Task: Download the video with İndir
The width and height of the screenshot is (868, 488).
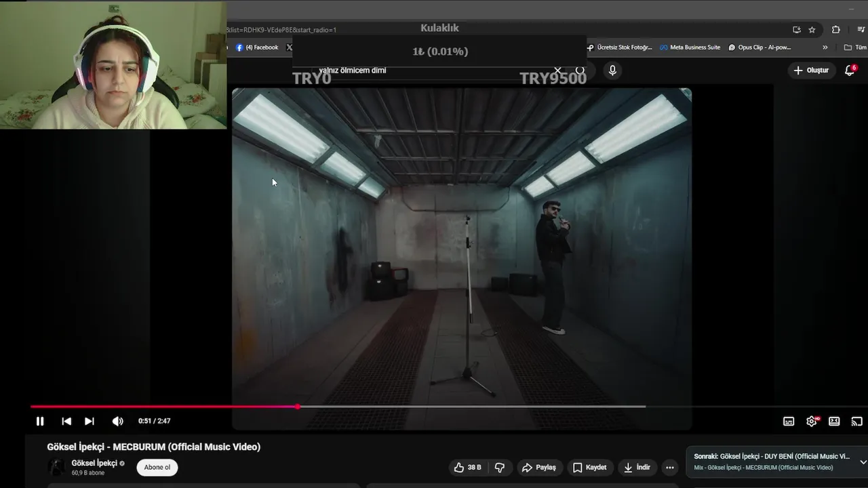Action: pos(637,468)
